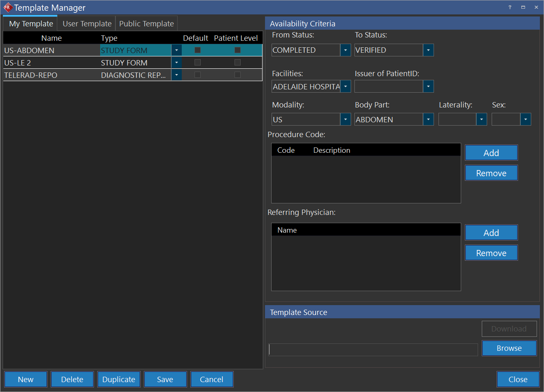
Task: Open Type dropdown for US-LE 2 row
Action: (x=176, y=63)
